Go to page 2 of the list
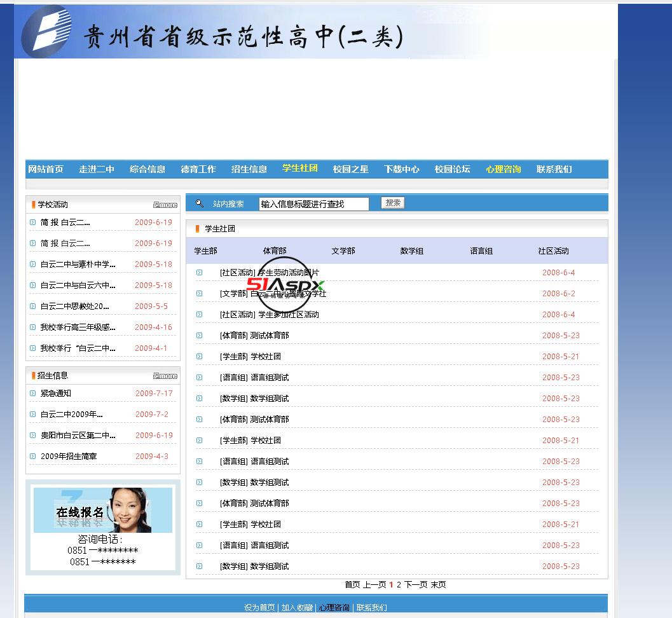The height and width of the screenshot is (618, 672). tap(399, 584)
